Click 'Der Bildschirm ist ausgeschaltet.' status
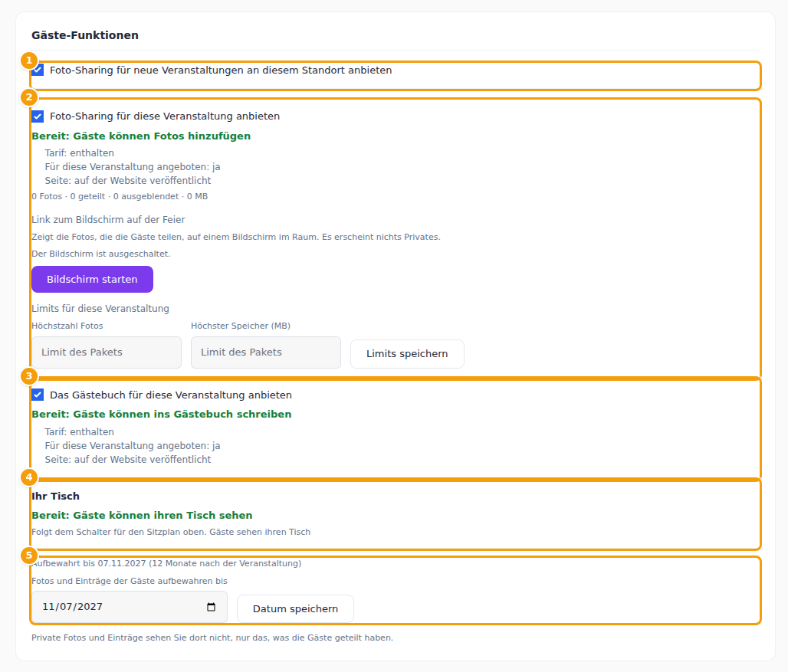 point(101,254)
